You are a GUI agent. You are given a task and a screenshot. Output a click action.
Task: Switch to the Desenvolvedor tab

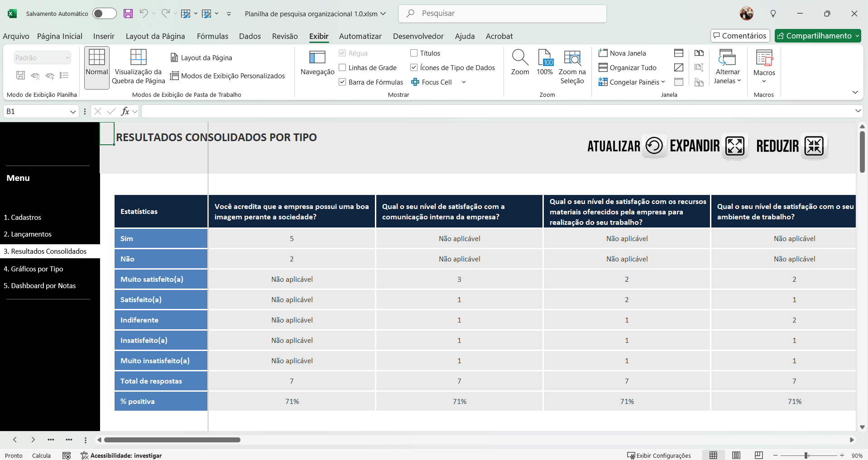pos(418,36)
